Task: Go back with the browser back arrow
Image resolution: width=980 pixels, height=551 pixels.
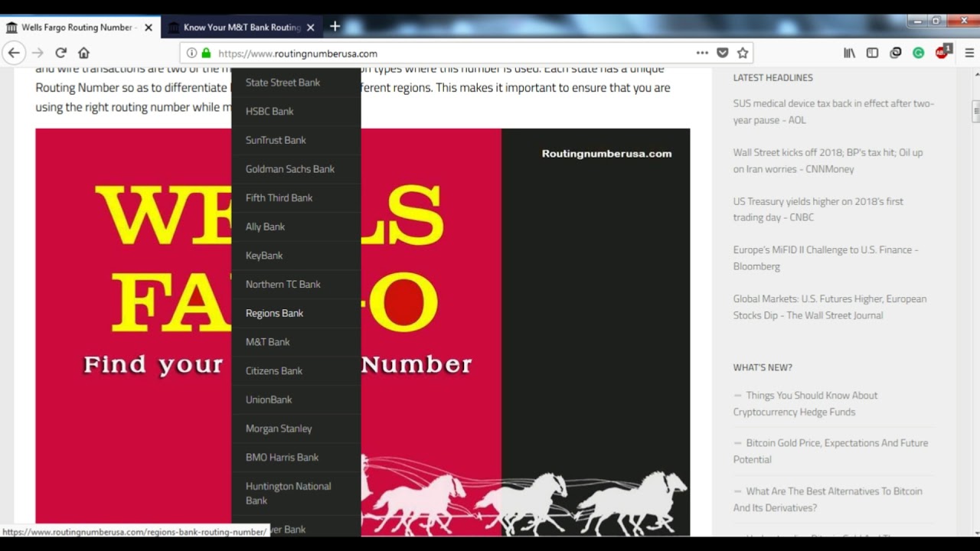Action: tap(14, 53)
